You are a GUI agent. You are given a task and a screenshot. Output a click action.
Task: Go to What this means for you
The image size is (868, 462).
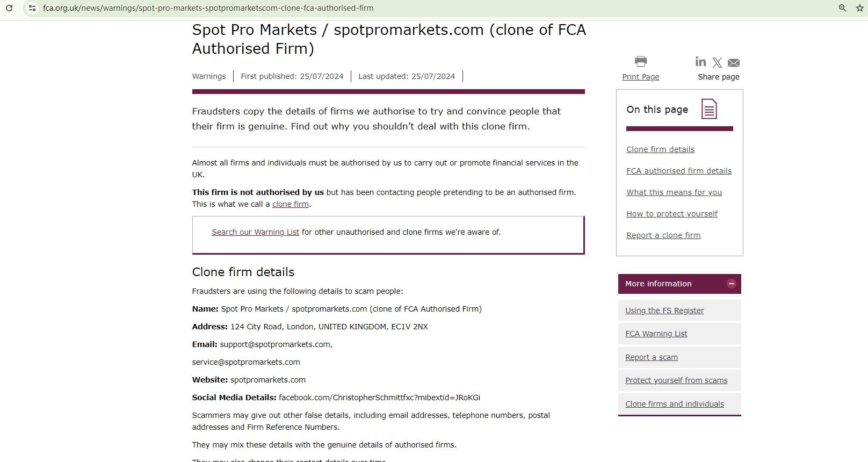click(674, 192)
